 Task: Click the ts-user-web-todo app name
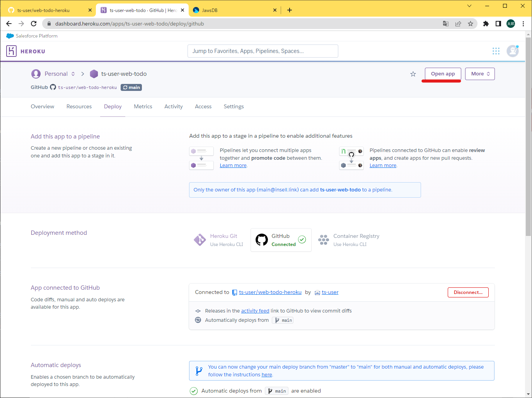point(124,74)
